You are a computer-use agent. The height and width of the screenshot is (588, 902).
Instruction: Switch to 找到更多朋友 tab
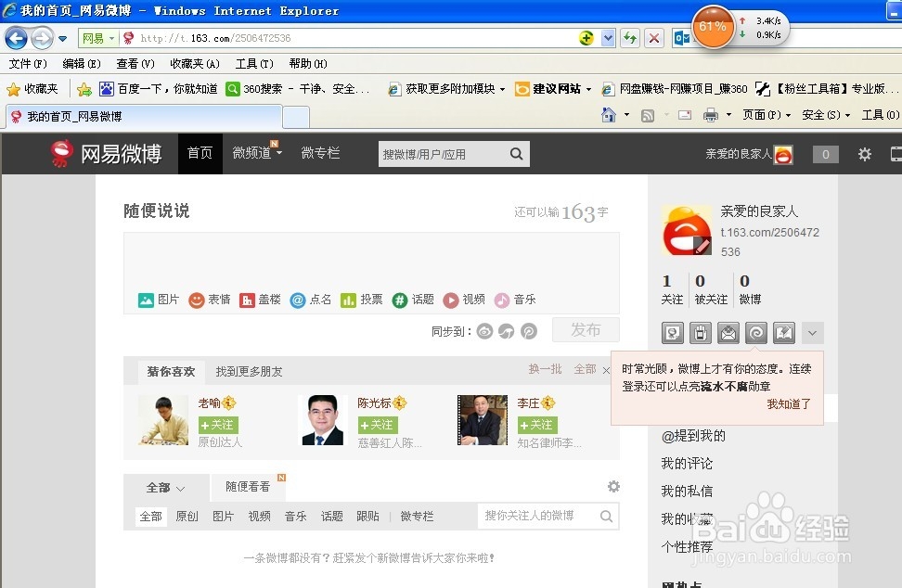[249, 371]
